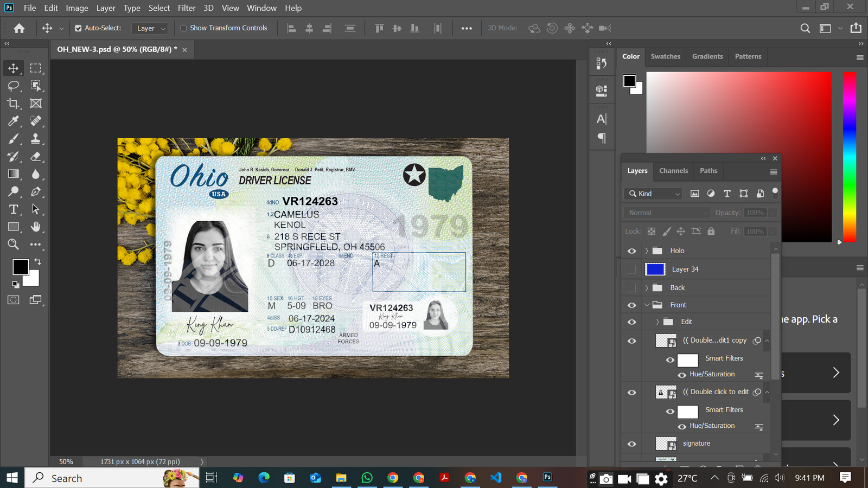Click the Windows taskbar Search box
This screenshot has width=868, height=488.
pos(112,478)
